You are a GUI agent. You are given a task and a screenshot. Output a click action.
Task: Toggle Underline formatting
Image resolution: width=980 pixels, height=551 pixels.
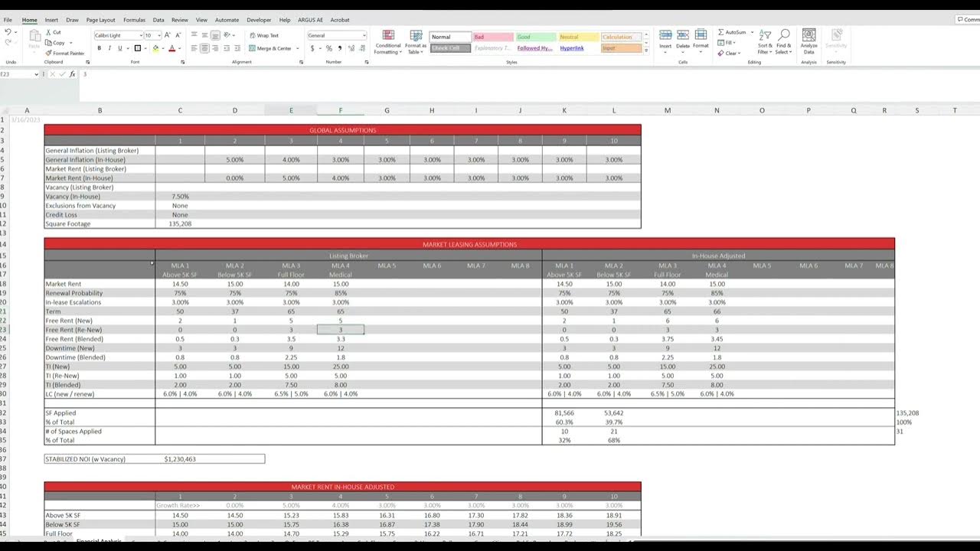[x=119, y=48]
